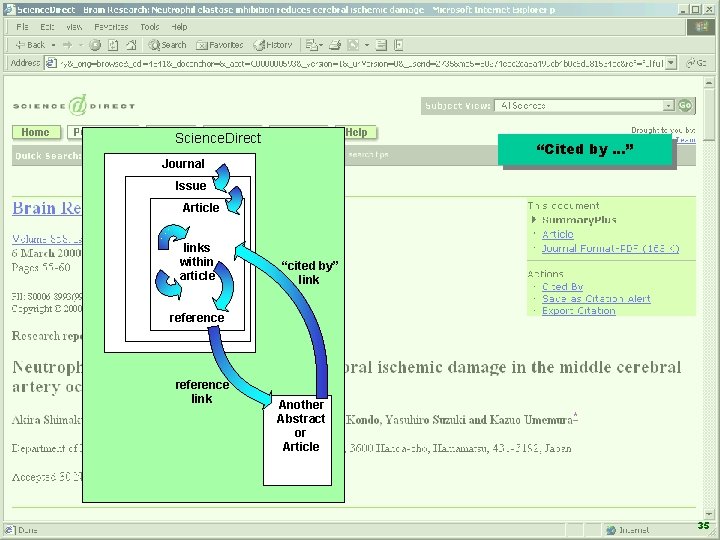Click the footnote link after Kazuo Umemura

(575, 417)
